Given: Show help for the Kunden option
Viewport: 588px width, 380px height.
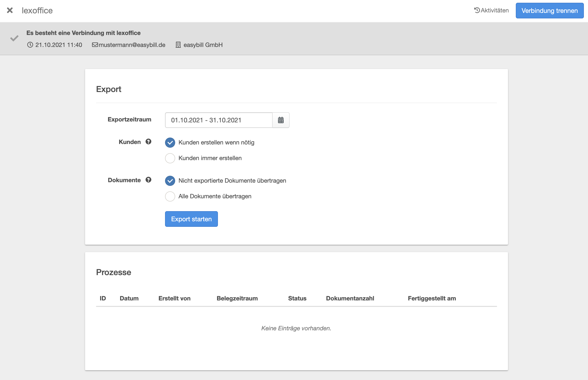Looking at the screenshot, I should tap(148, 142).
